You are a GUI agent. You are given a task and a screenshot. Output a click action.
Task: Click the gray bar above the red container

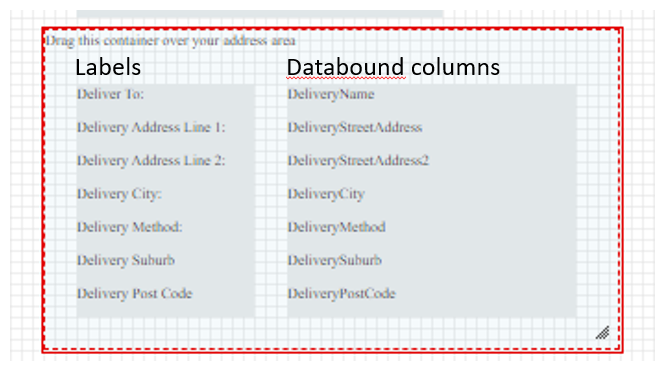pyautogui.click(x=260, y=14)
